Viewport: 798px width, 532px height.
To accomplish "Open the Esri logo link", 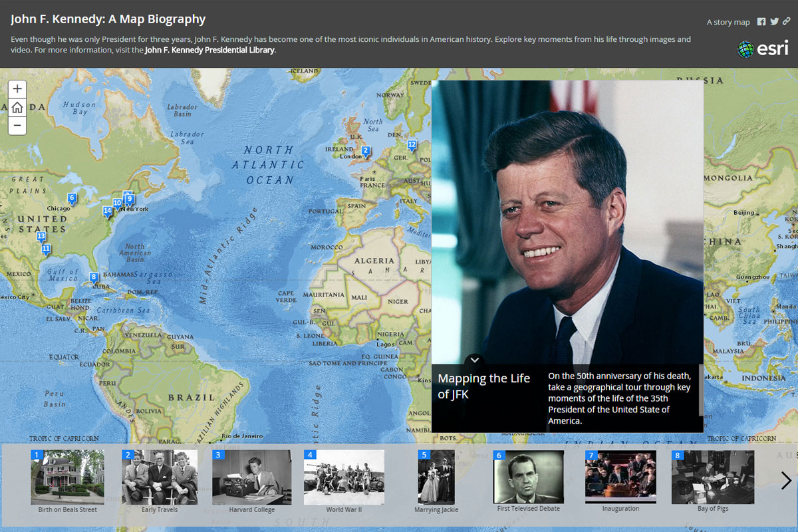I will [763, 49].
